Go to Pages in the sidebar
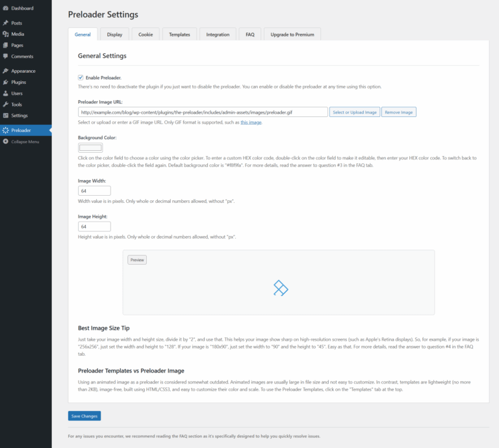The image size is (499, 448). click(26, 46)
